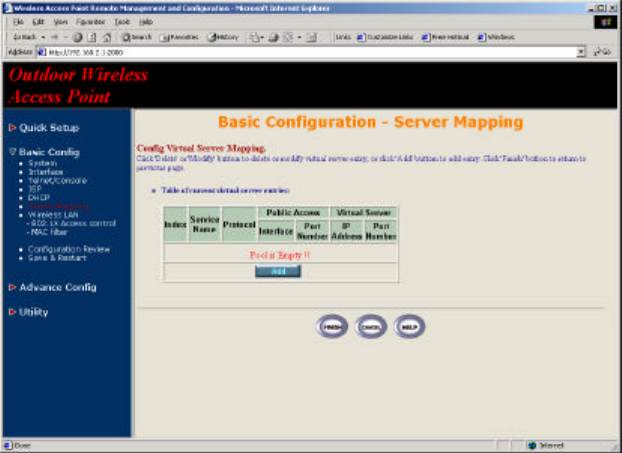
Task: Click the Windows logo throbber icon
Action: pyautogui.click(x=605, y=22)
